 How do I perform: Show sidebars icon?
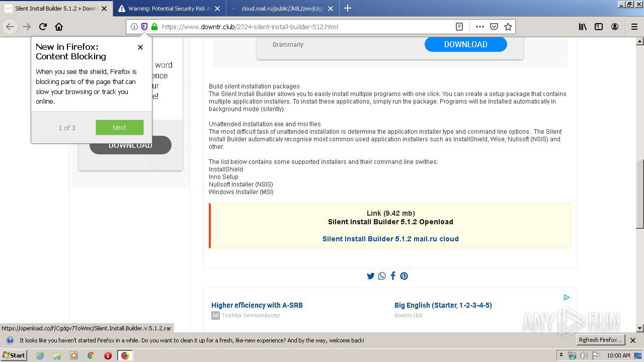pyautogui.click(x=599, y=27)
